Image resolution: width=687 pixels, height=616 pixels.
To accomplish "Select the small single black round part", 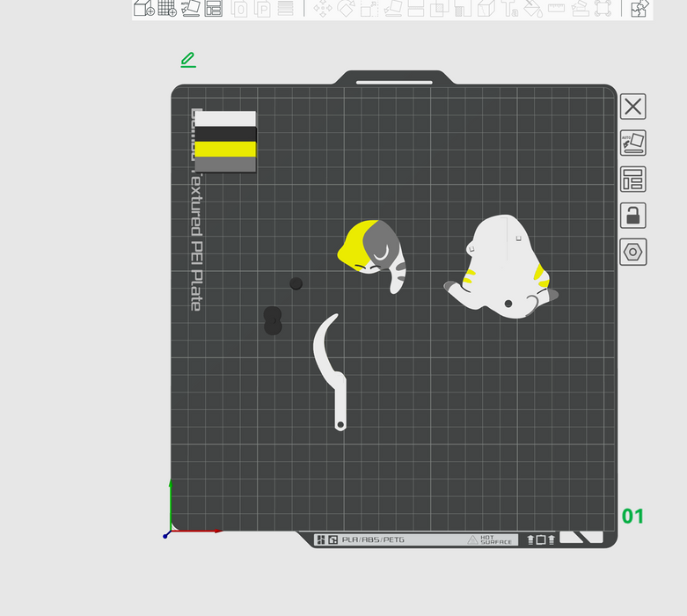I will coord(296,283).
